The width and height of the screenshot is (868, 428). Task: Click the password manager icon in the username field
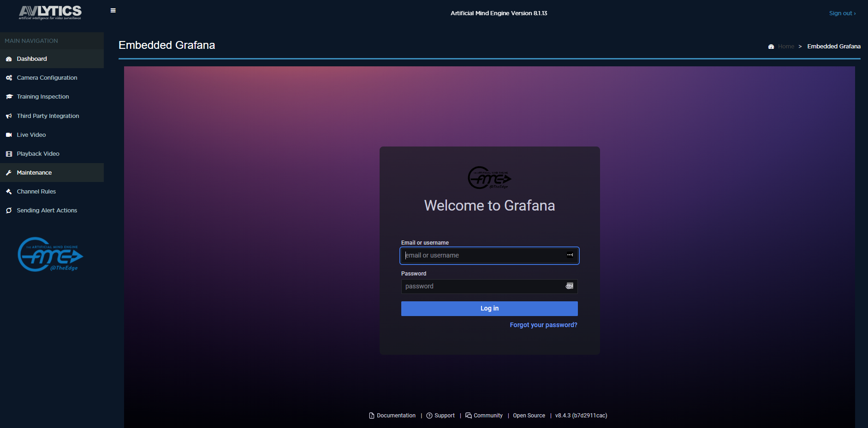(x=570, y=255)
